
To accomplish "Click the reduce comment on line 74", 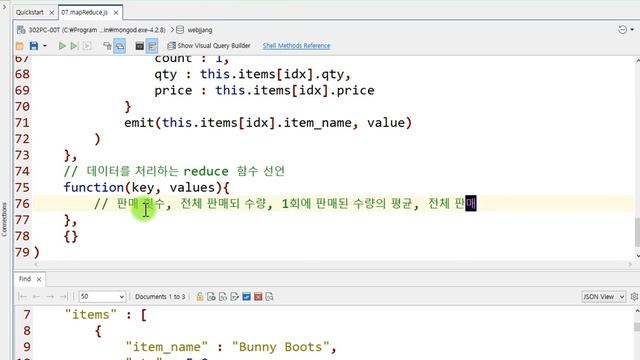I will 174,171.
